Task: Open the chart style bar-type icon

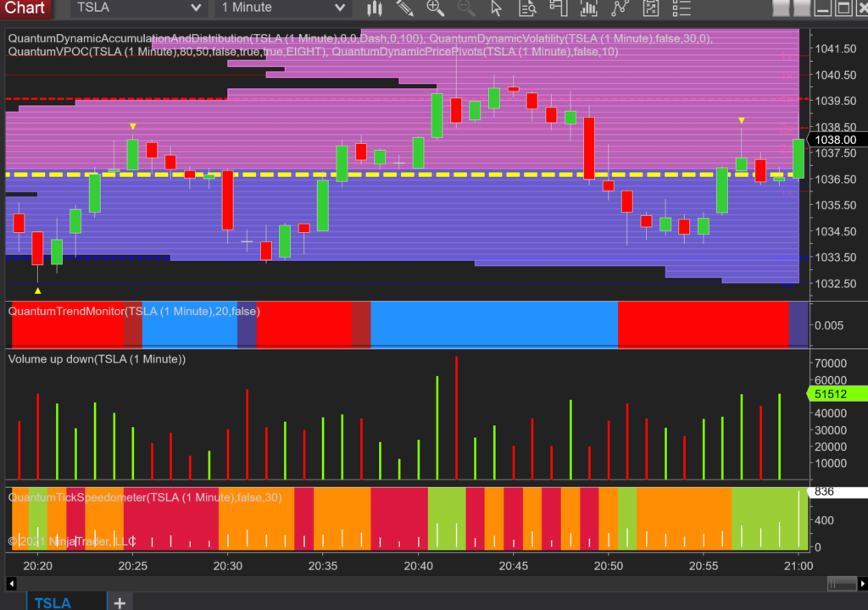Action: pos(375,8)
